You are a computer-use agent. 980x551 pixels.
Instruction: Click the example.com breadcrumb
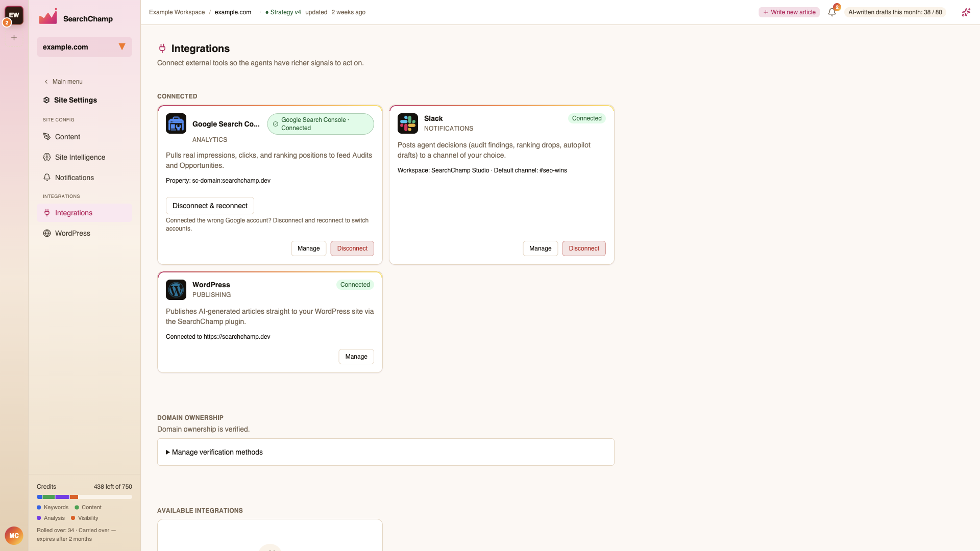[x=233, y=12]
